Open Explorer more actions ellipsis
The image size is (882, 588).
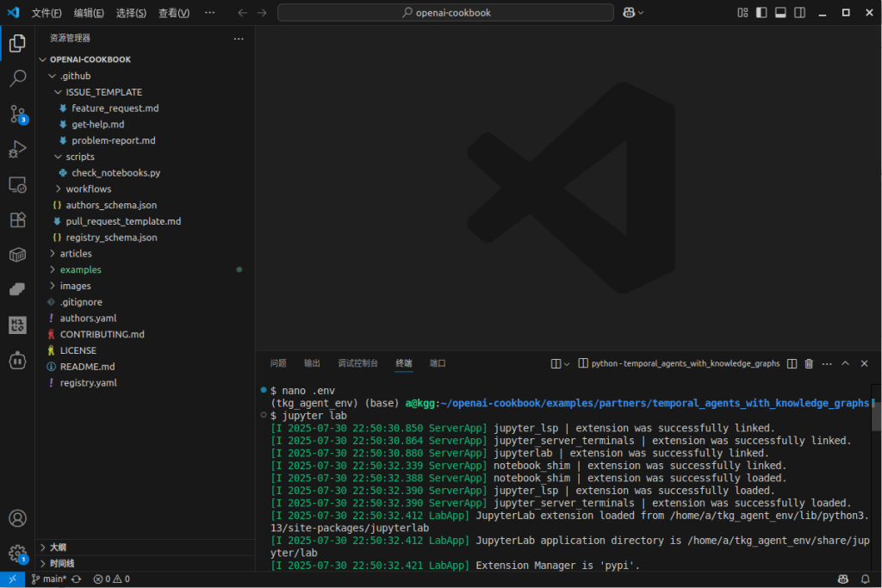[x=239, y=38]
